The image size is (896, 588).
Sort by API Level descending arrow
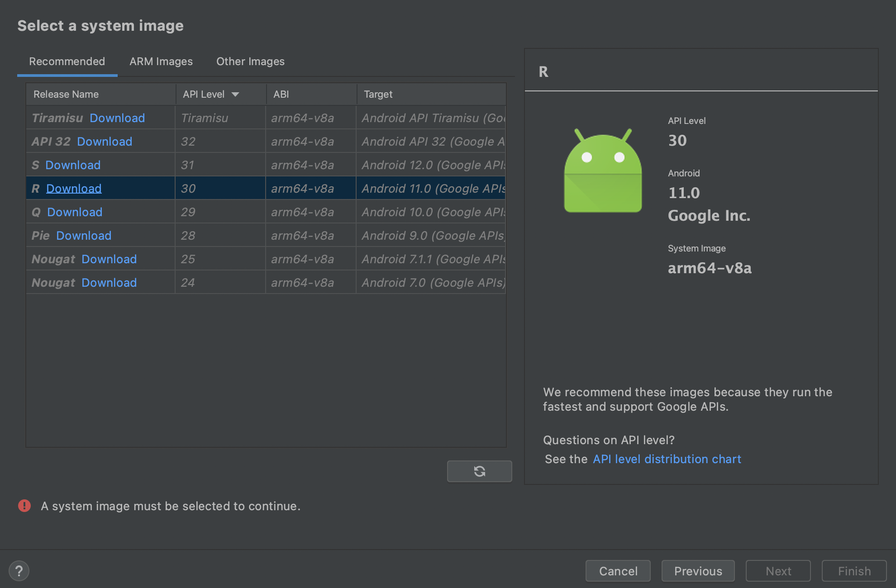click(x=235, y=94)
